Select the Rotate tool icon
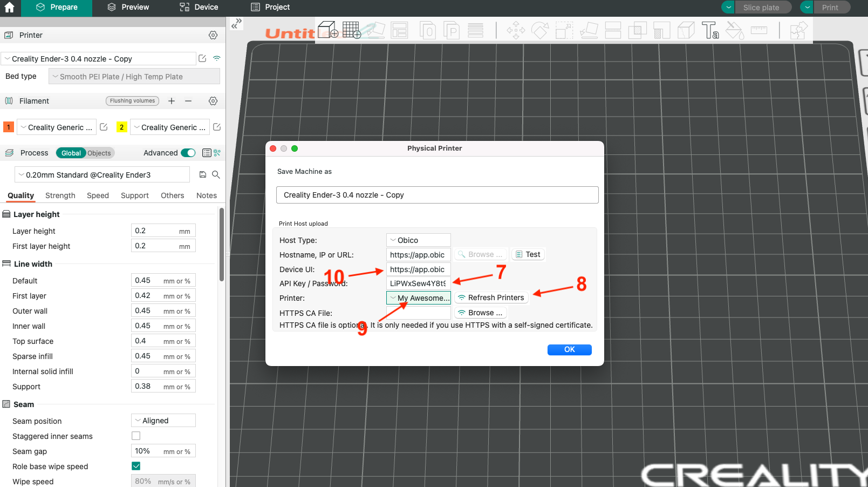 coord(540,30)
